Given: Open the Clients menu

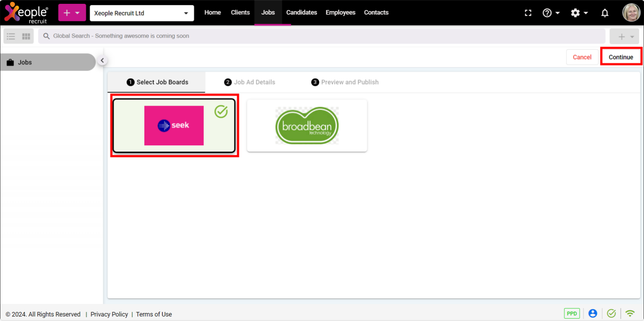Looking at the screenshot, I should point(240,12).
